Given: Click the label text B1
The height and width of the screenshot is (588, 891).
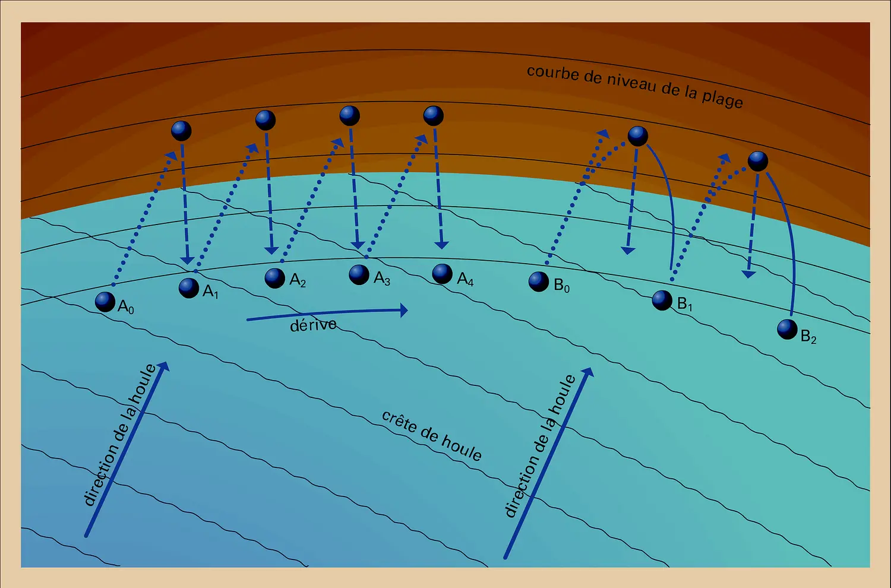Looking at the screenshot, I should click(685, 304).
